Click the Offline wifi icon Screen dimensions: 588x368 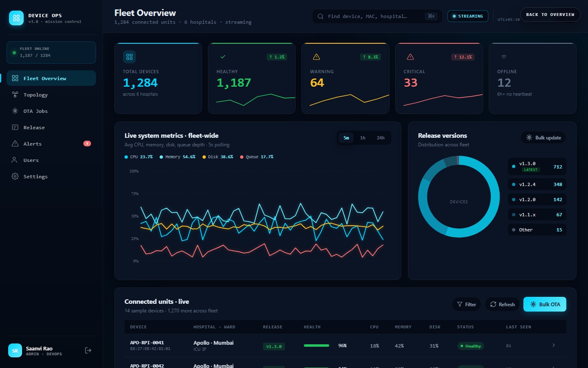click(x=504, y=57)
